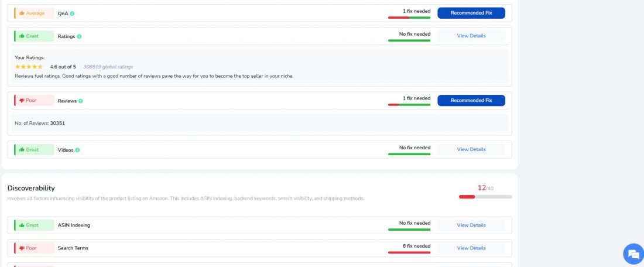Image resolution: width=644 pixels, height=267 pixels.
Task: Click the thumbs-up icon in the Ratings Great badge
Action: coord(22,36)
